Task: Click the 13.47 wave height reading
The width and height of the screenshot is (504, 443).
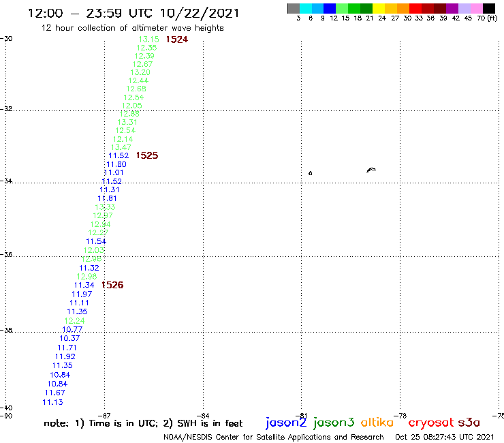Action: tap(121, 147)
